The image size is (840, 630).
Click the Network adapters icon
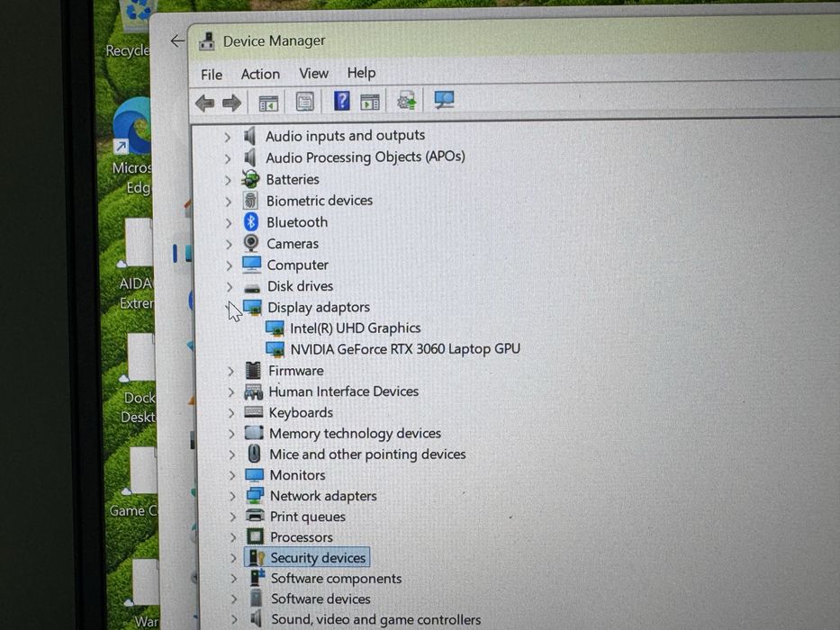coord(255,496)
